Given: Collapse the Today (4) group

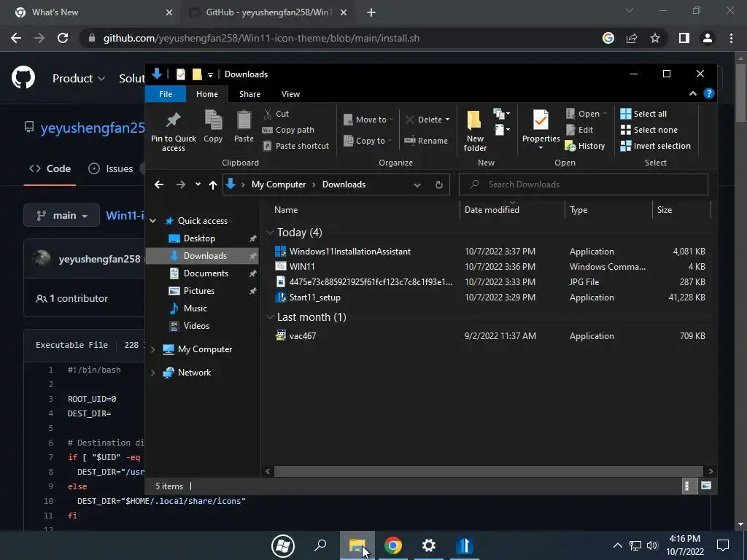Looking at the screenshot, I should click(x=270, y=233).
